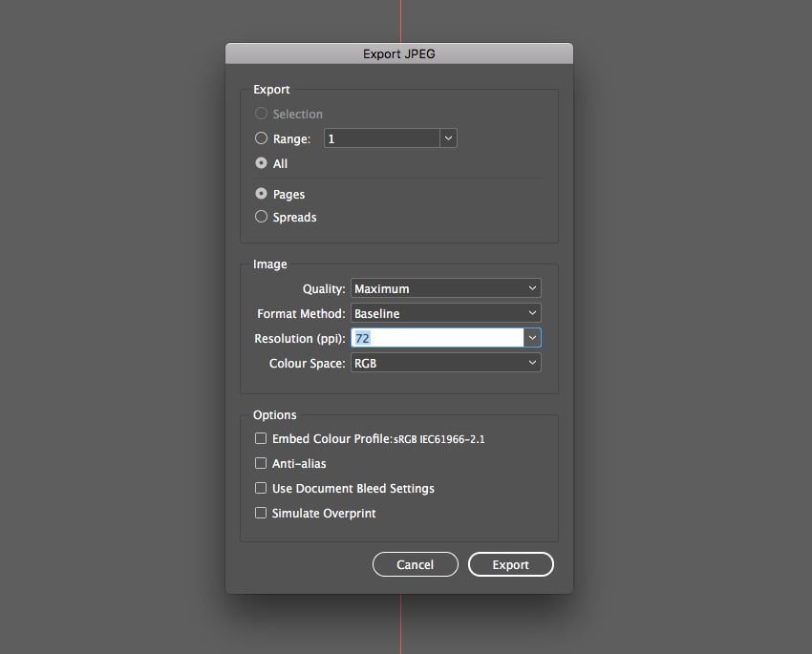812x654 pixels.
Task: Choose the Spreads radio option
Action: point(261,217)
